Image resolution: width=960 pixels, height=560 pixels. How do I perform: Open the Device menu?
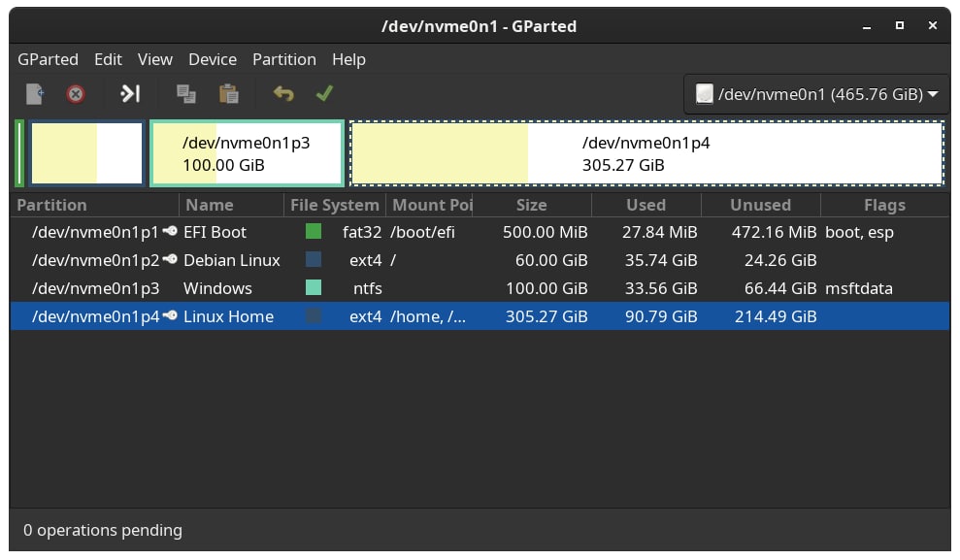pyautogui.click(x=213, y=59)
